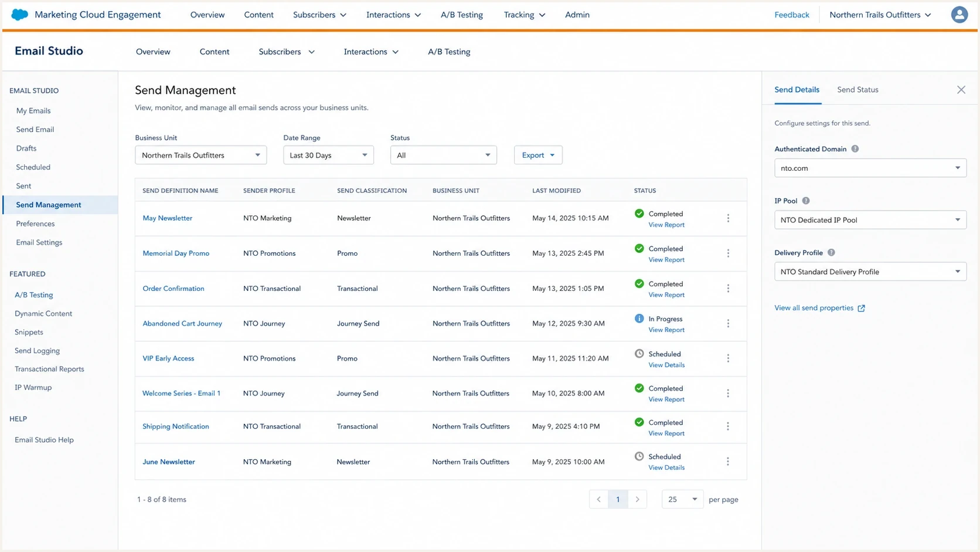Click View Report for Memorial Day Promo
Viewport: 980px width, 552px height.
[666, 260]
